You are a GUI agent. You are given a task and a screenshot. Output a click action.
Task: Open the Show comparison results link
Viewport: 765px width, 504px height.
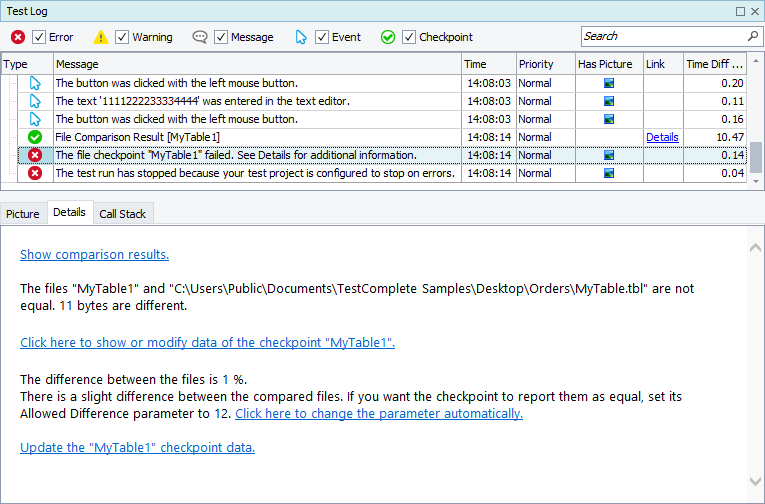pos(94,255)
